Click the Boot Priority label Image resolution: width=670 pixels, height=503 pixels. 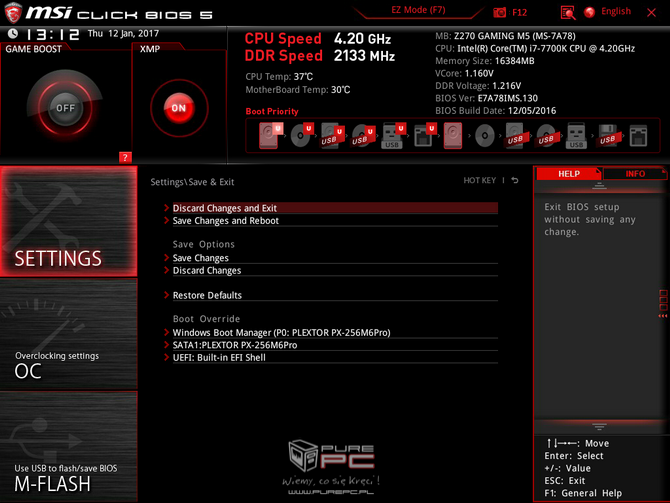272,112
